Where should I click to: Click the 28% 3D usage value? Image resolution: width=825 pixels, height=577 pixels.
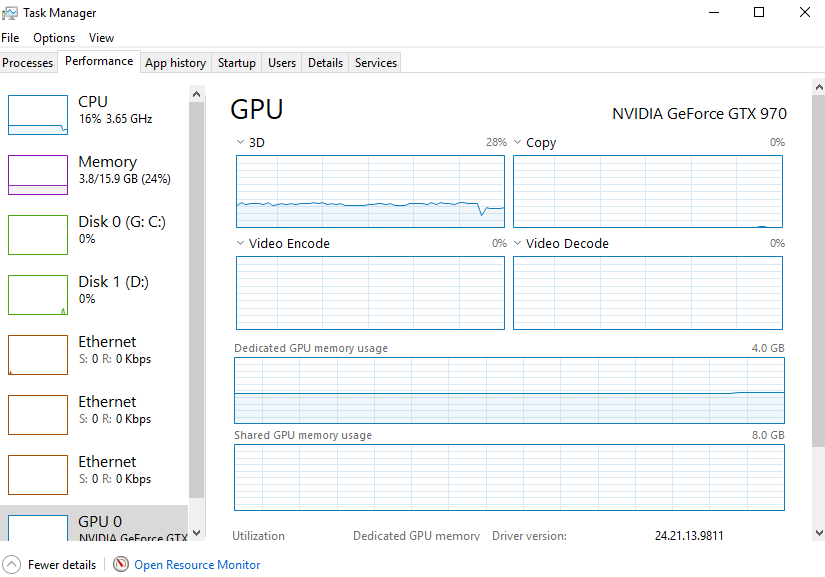point(496,142)
